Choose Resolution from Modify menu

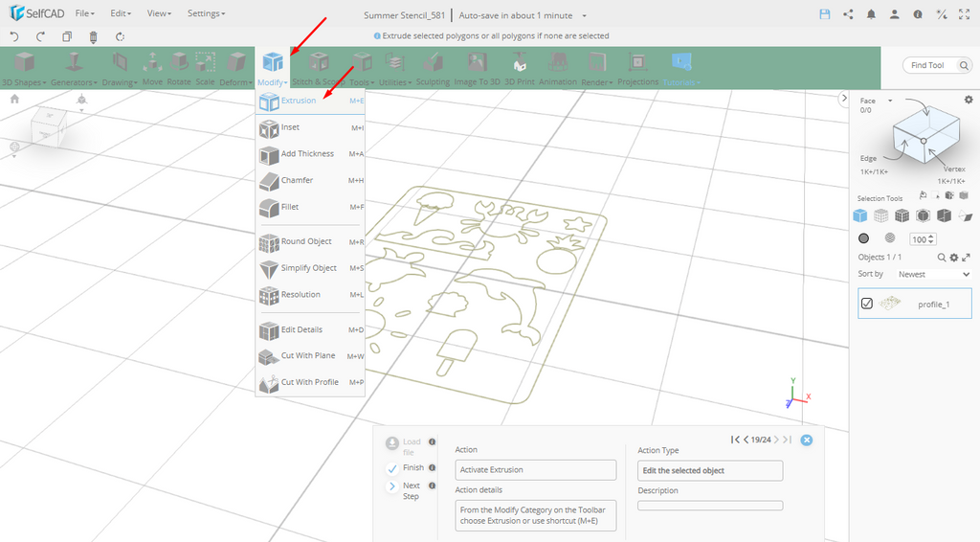click(x=311, y=294)
